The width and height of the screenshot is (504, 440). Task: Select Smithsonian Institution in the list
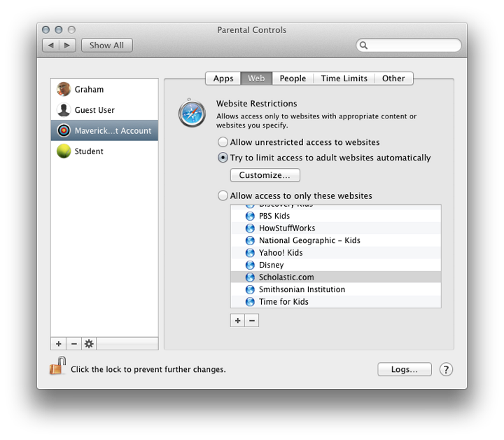pos(336,289)
